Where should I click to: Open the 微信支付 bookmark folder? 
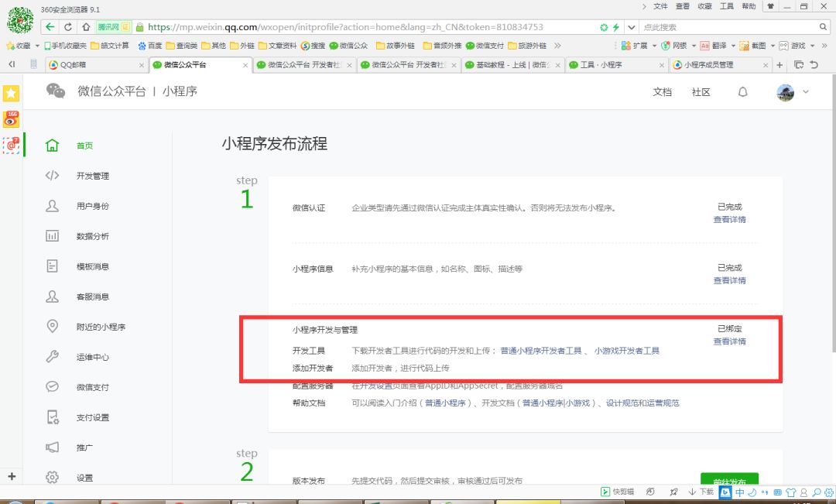point(485,46)
